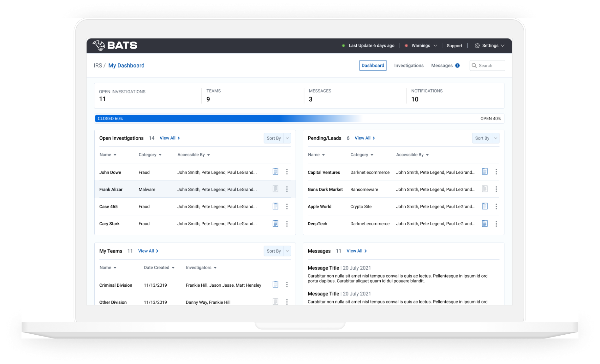Open three-dot menu for Frank Alizar
600x364 pixels.
click(x=287, y=189)
